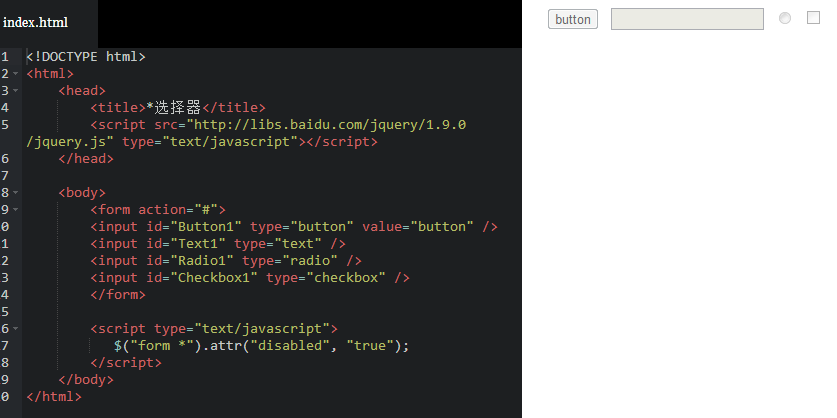The height and width of the screenshot is (418, 837).
Task: Click the closing </html> tag at bottom
Action: tap(54, 397)
